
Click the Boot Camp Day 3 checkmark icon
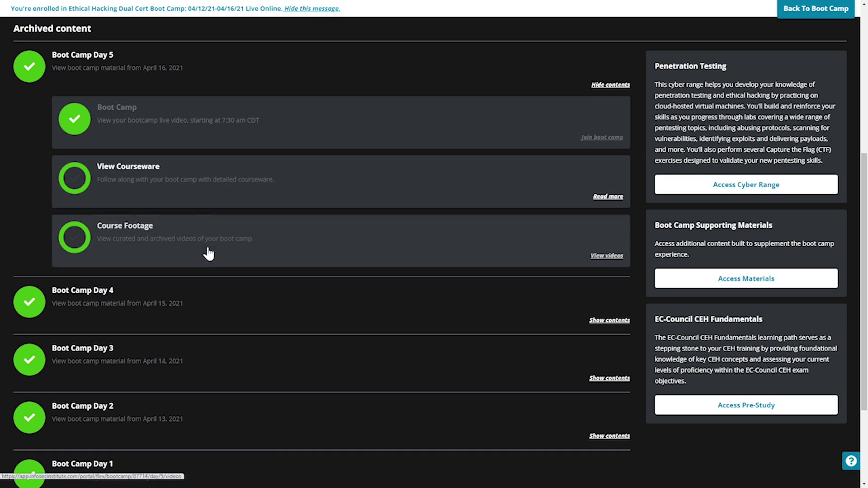29,360
